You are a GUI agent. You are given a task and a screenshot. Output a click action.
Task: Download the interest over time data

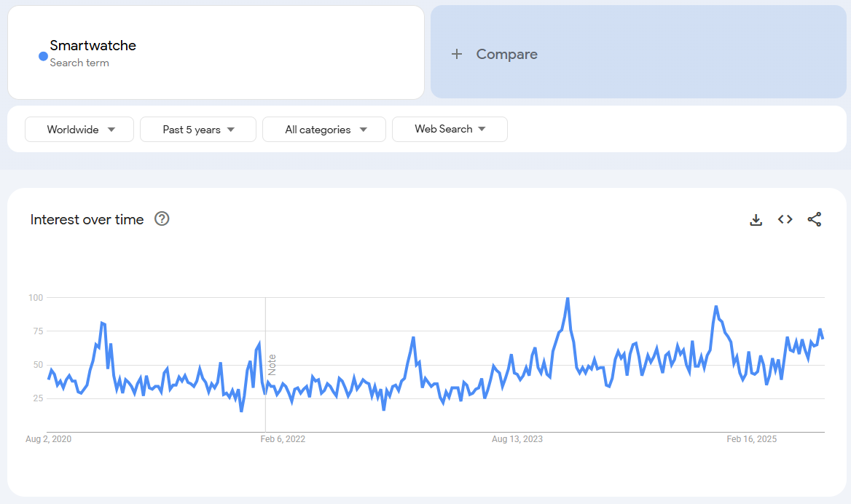coord(756,219)
